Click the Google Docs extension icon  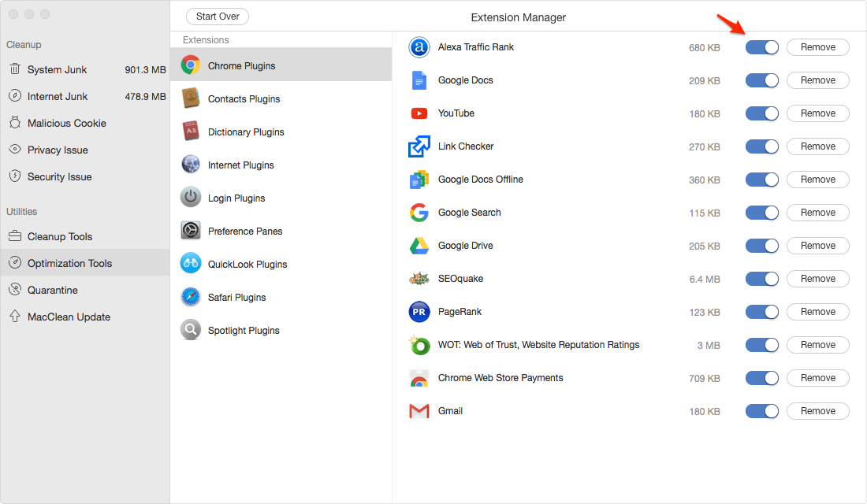pyautogui.click(x=419, y=80)
